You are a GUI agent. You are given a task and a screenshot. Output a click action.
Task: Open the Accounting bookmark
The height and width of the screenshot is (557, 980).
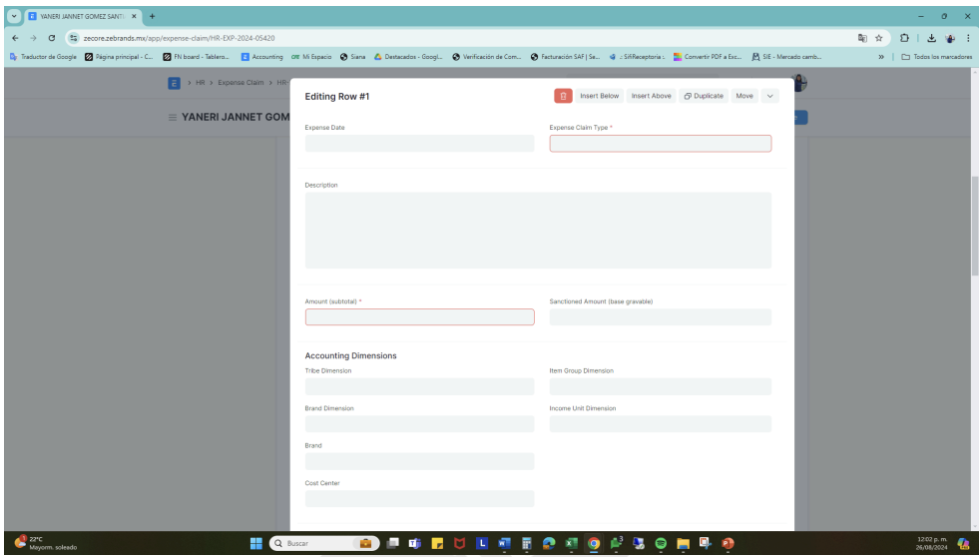tap(263, 56)
